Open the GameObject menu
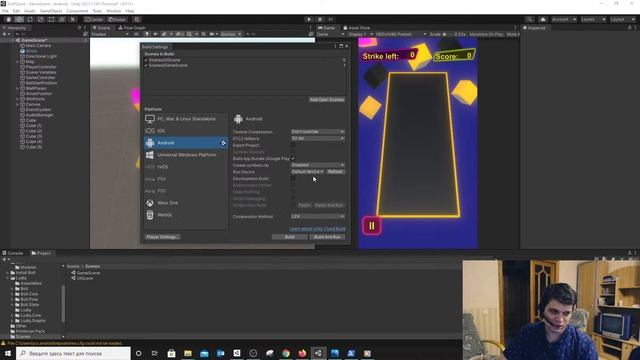640x360 pixels. [51, 11]
